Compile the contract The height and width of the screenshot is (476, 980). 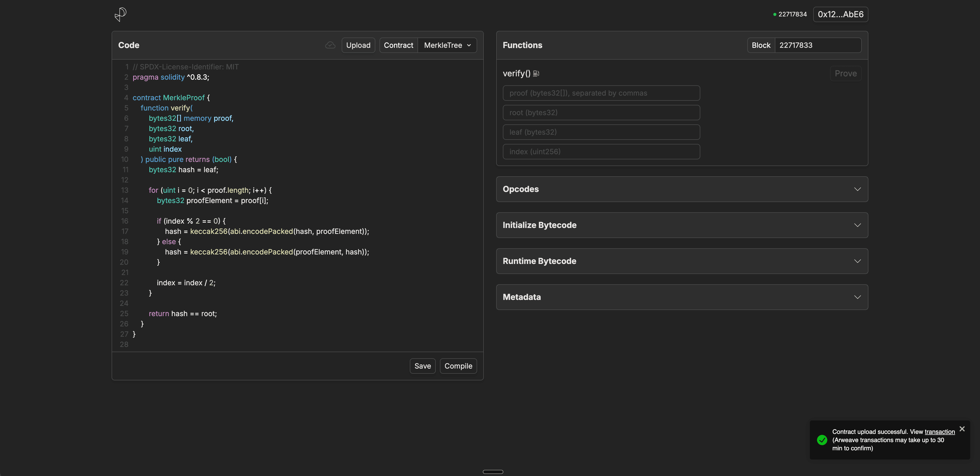click(458, 366)
